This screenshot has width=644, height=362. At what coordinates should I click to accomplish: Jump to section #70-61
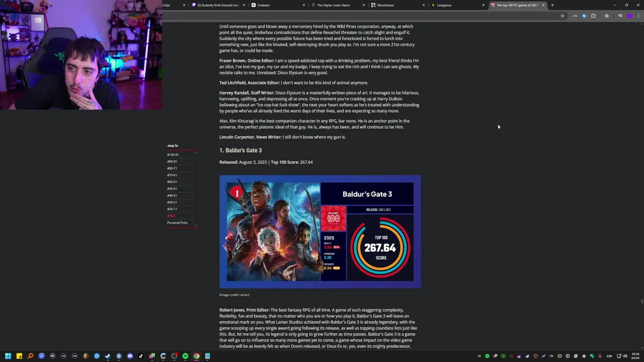pos(172,175)
